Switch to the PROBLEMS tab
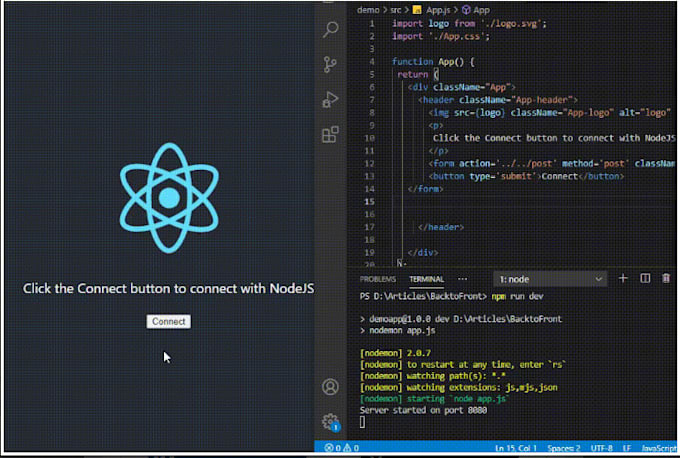This screenshot has height=458, width=680. (x=378, y=279)
